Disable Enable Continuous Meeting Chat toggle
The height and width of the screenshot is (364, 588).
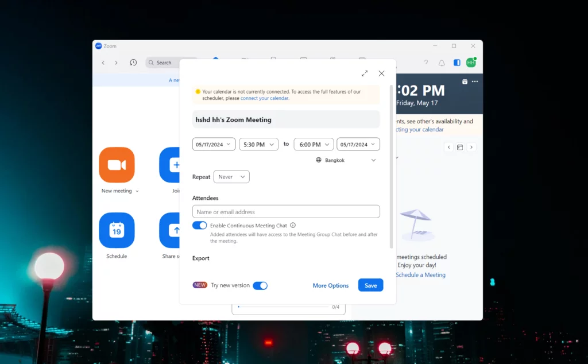pyautogui.click(x=199, y=226)
